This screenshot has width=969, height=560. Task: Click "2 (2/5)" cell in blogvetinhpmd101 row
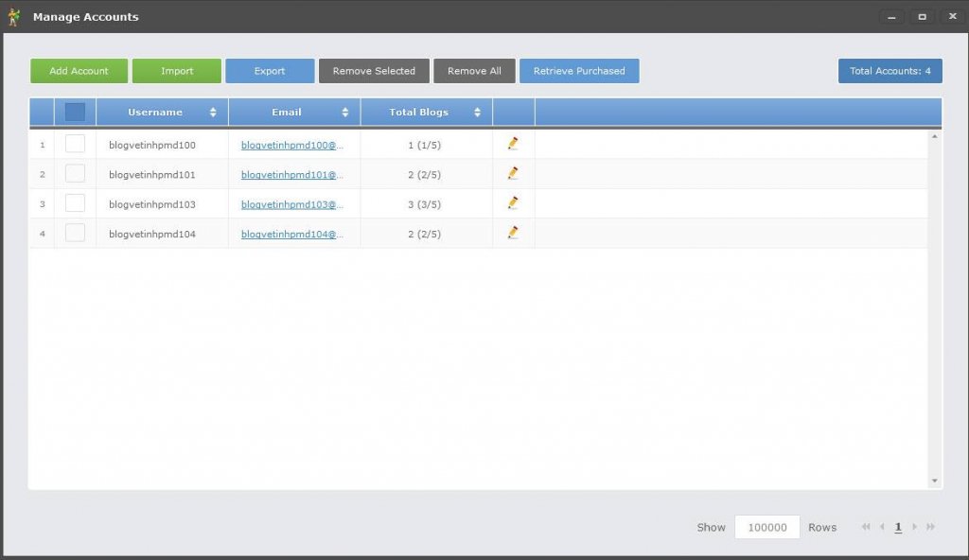[427, 174]
